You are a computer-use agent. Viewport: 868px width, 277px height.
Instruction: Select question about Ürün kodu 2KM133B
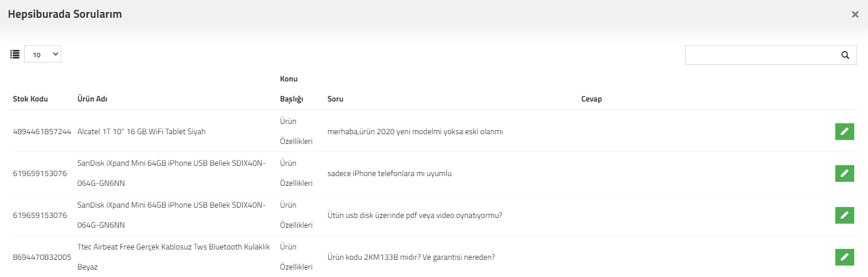click(x=411, y=257)
